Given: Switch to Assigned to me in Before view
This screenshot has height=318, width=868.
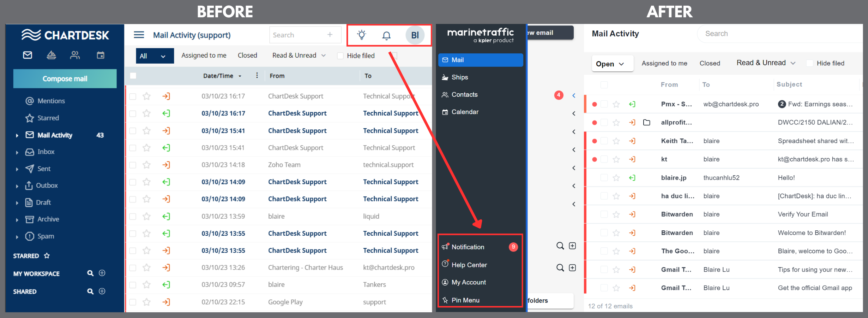Looking at the screenshot, I should click(x=204, y=55).
